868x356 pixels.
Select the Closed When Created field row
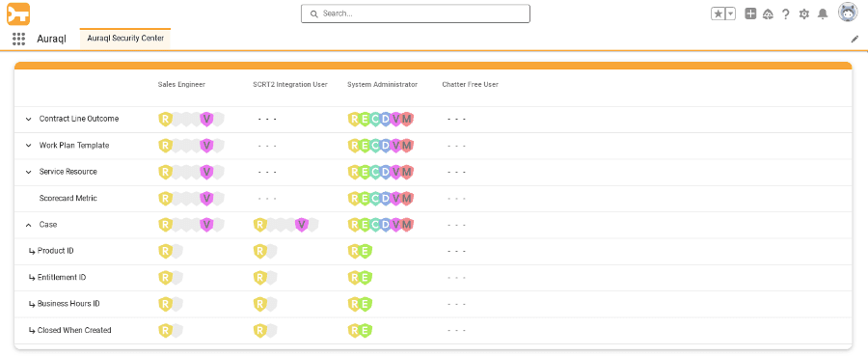point(433,331)
